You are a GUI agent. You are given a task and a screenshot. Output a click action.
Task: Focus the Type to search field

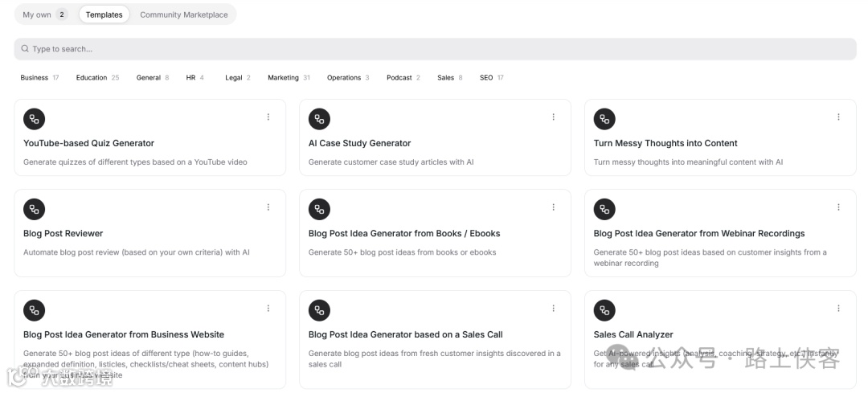(434, 49)
